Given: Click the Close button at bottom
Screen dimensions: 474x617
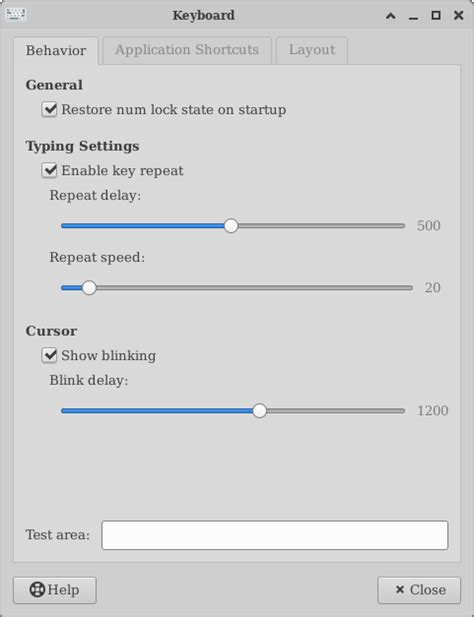Looking at the screenshot, I should coord(419,590).
